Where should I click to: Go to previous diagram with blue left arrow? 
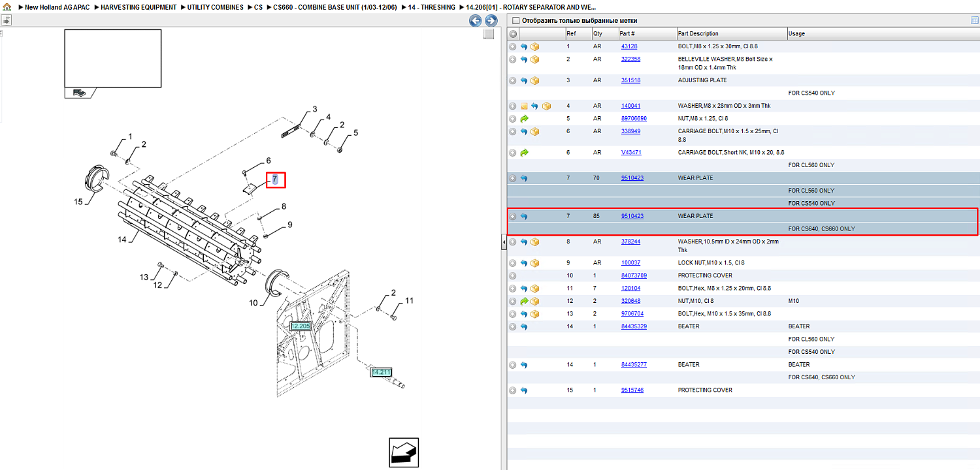click(476, 21)
